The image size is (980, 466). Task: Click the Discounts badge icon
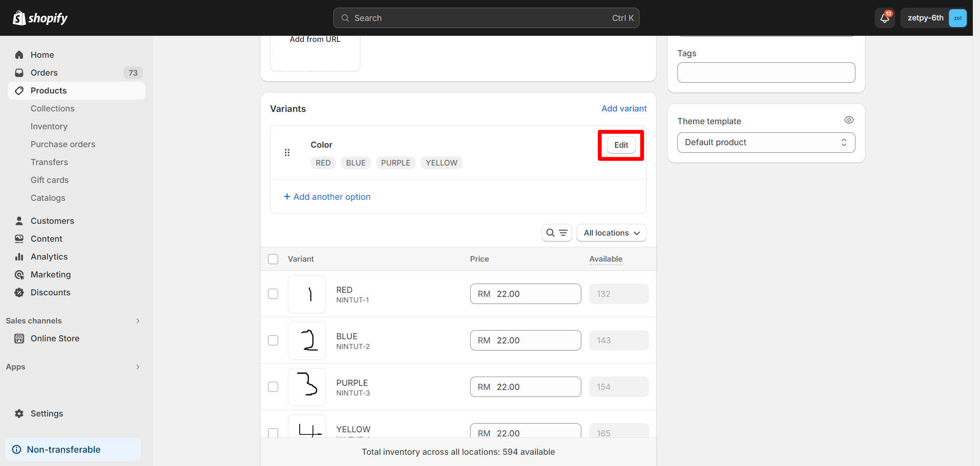[19, 292]
